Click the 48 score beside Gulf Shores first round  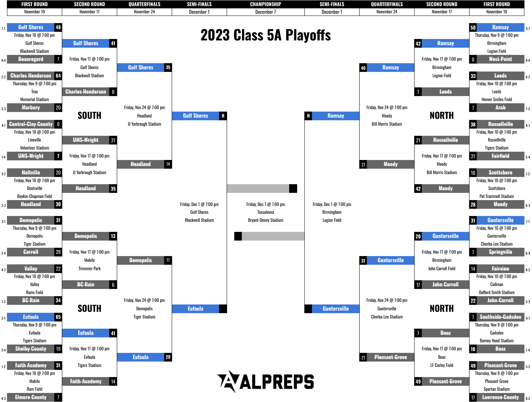coord(58,27)
